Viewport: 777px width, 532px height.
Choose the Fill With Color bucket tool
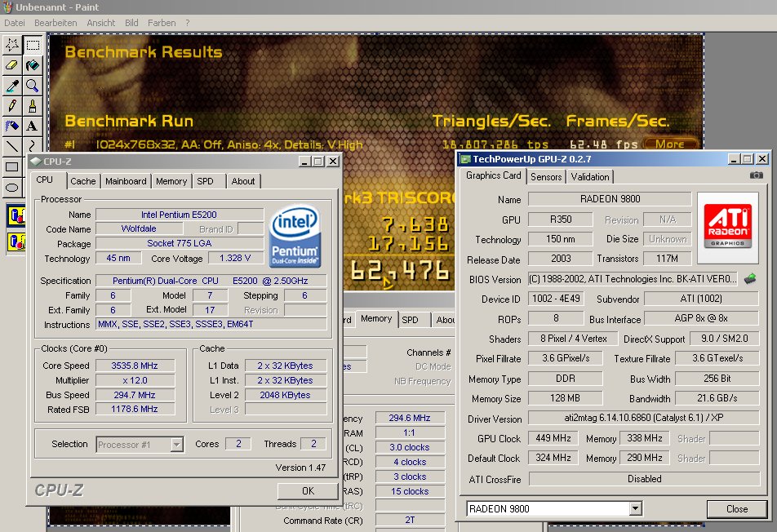(33, 65)
